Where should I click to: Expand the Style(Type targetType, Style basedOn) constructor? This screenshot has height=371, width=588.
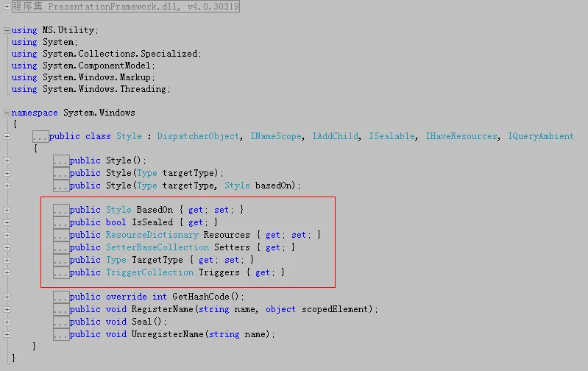click(7, 185)
